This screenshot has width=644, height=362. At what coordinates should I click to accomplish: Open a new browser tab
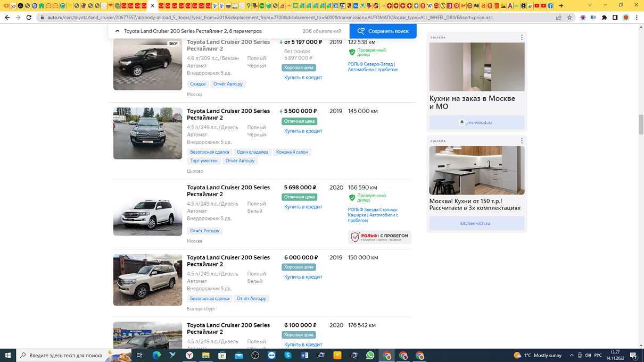click(x=561, y=6)
